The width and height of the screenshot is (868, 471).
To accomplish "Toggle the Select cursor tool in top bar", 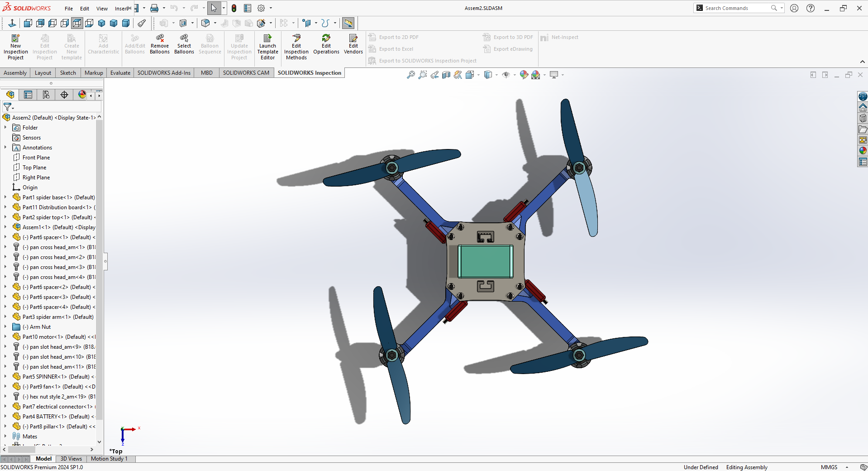I will click(214, 8).
